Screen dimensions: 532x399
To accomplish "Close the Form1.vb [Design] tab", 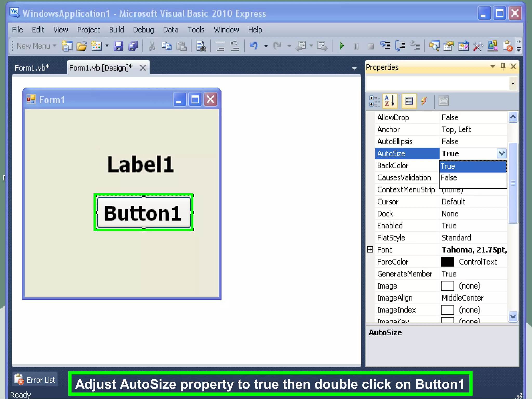I will [143, 68].
